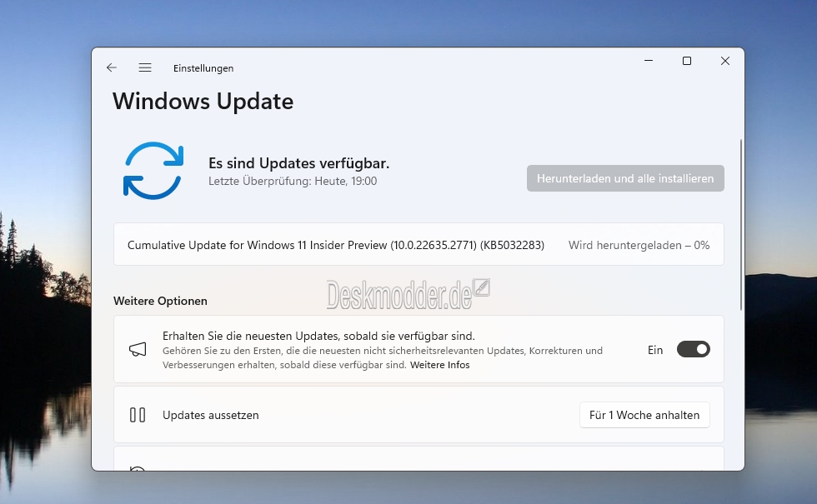Click the Ein label beside the switch
817x504 pixels.
point(655,350)
